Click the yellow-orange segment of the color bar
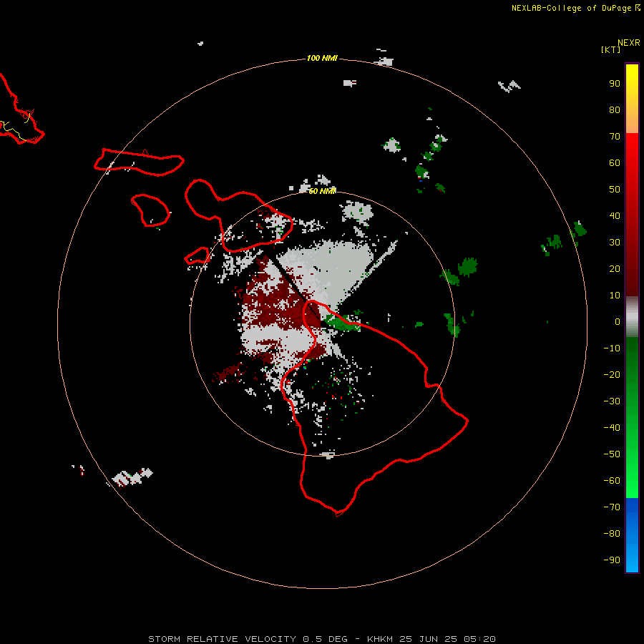 point(632,99)
